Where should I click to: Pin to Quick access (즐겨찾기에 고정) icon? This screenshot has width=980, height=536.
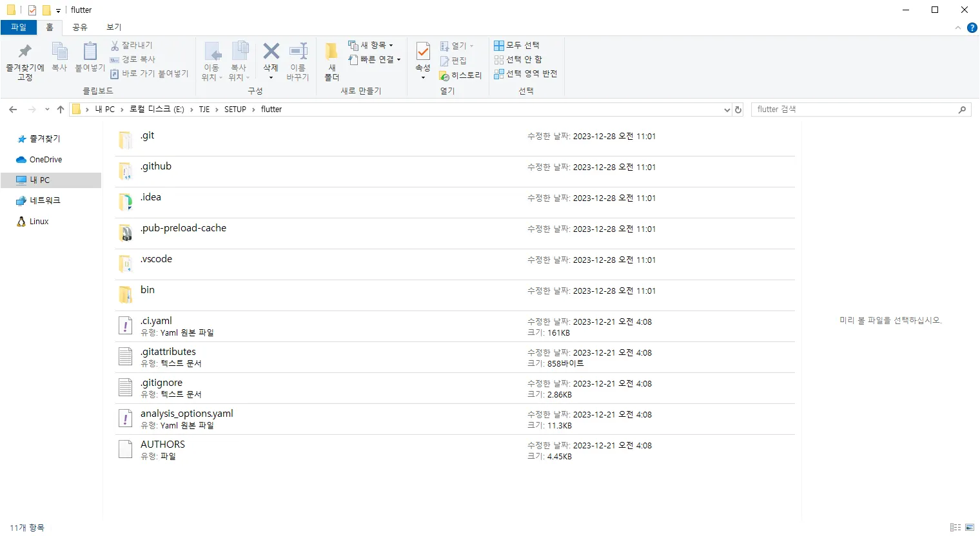coord(24,52)
